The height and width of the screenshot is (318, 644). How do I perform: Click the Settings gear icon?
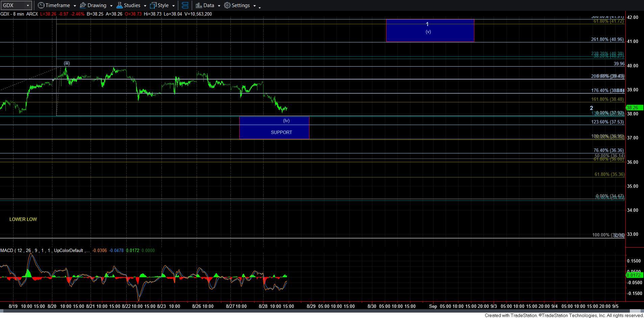click(227, 5)
